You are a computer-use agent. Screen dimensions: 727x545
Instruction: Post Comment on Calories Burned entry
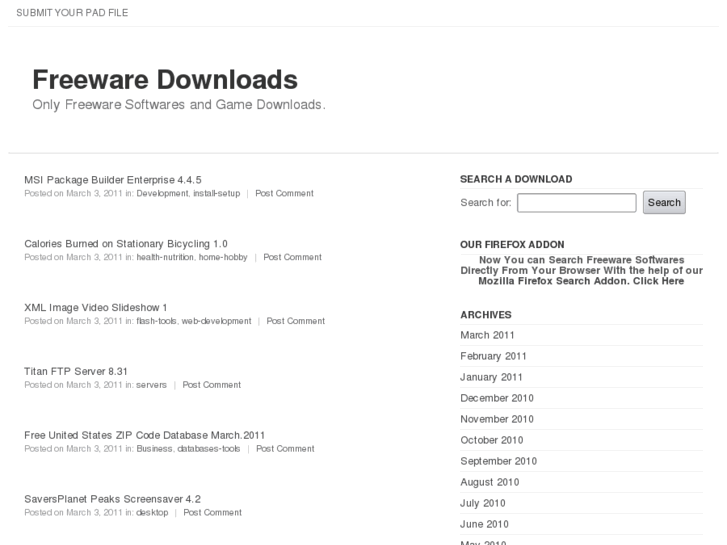coord(293,257)
